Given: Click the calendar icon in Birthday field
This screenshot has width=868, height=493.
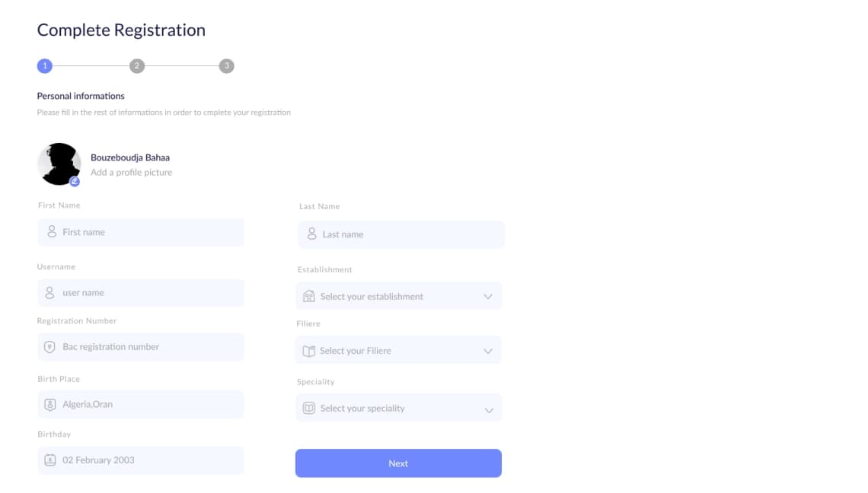Looking at the screenshot, I should pos(49,460).
